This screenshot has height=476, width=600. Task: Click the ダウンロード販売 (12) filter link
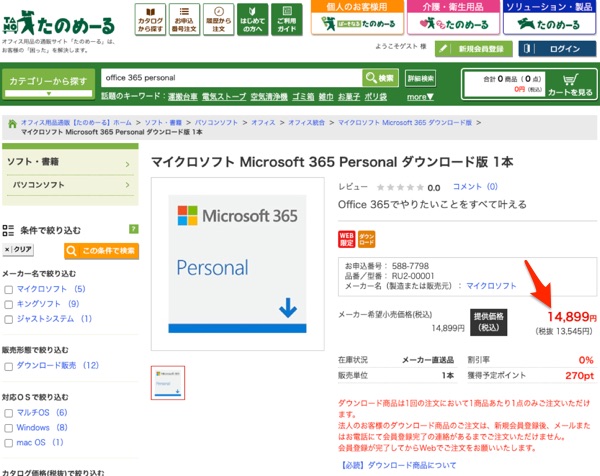click(x=58, y=365)
